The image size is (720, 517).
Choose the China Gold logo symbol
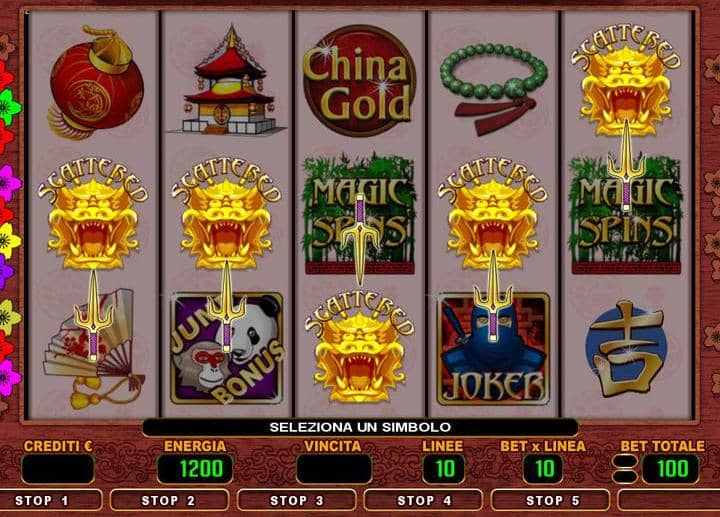point(359,81)
